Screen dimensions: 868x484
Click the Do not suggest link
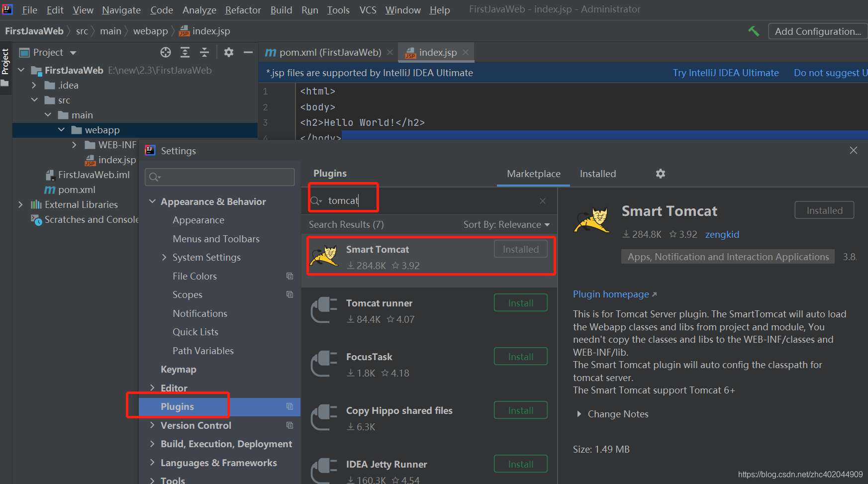pos(830,73)
